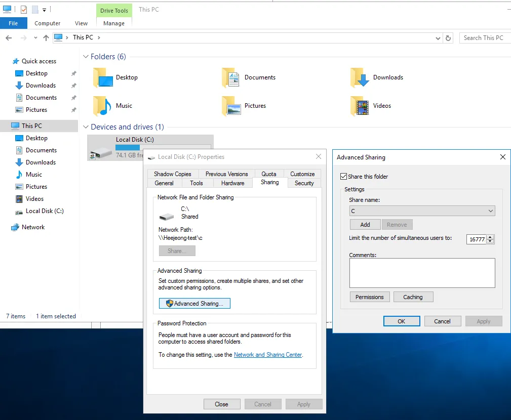Decrease simultaneous users with down spinner

tap(490, 241)
